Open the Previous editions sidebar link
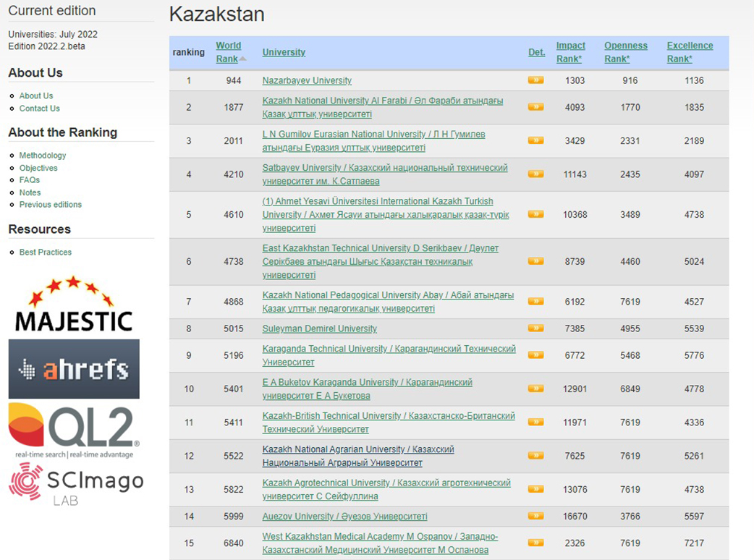The height and width of the screenshot is (560, 754). tap(50, 205)
